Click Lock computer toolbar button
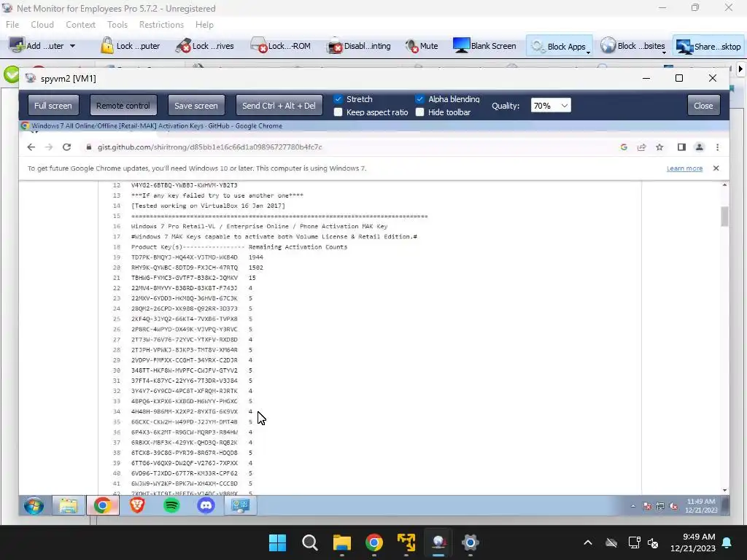The width and height of the screenshot is (747, 560). tap(130, 46)
